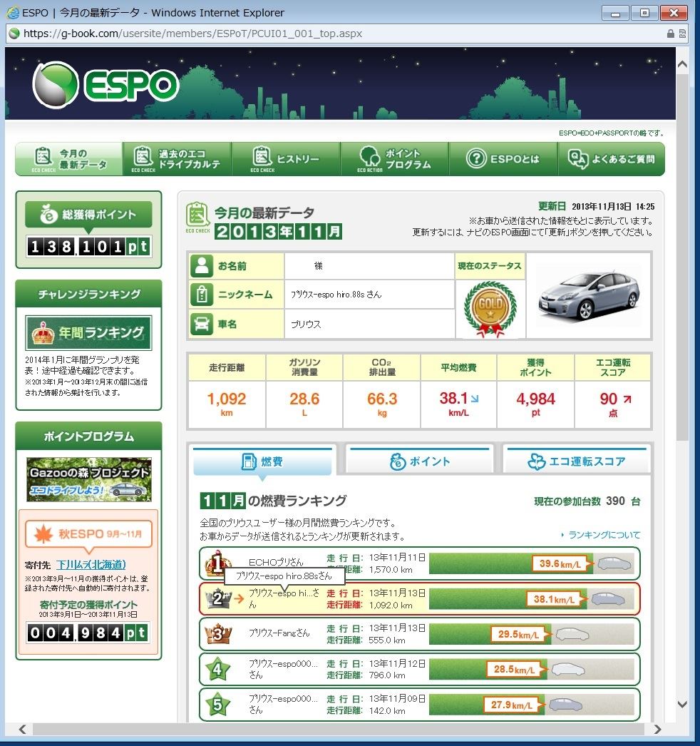Click the Internet Explorer icon in title bar
700x746 pixels.
tap(13, 12)
